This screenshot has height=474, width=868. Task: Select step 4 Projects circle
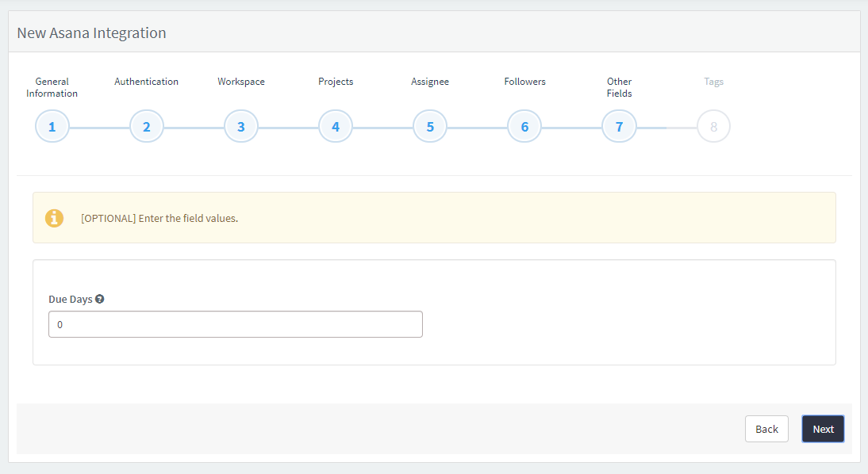[x=336, y=127]
